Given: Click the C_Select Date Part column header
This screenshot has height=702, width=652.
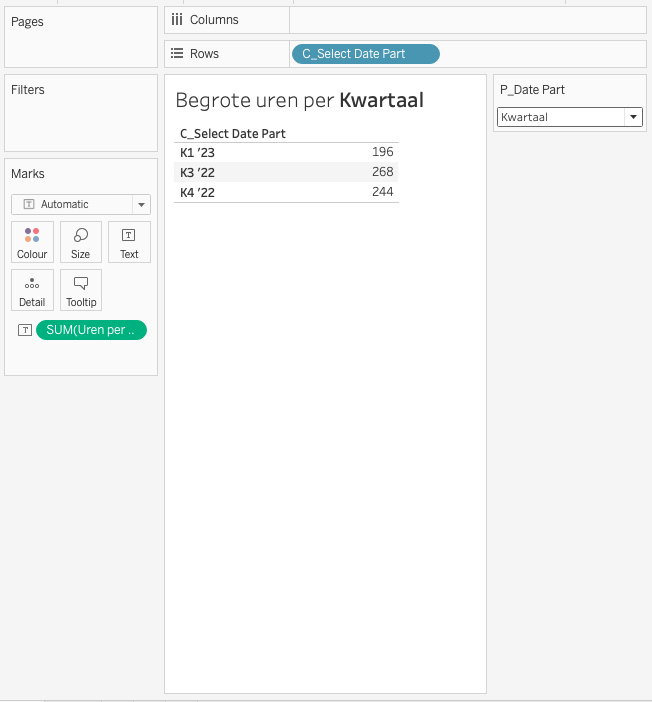Looking at the screenshot, I should tap(234, 133).
